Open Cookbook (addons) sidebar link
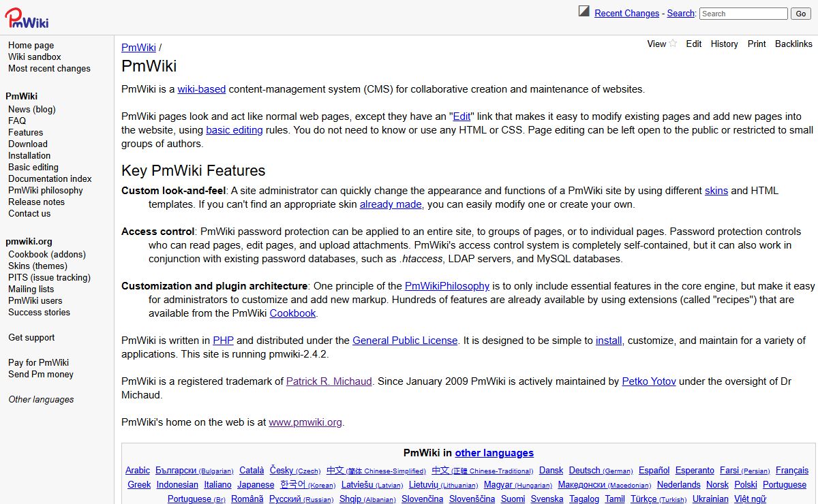 (x=47, y=255)
